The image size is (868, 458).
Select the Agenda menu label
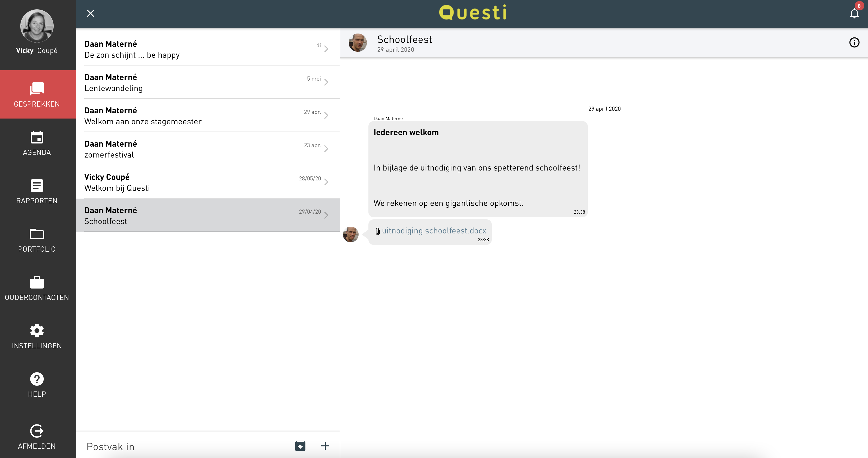(37, 152)
